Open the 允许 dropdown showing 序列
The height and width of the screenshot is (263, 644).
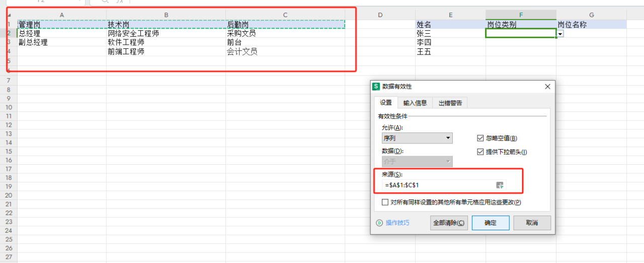[417, 138]
